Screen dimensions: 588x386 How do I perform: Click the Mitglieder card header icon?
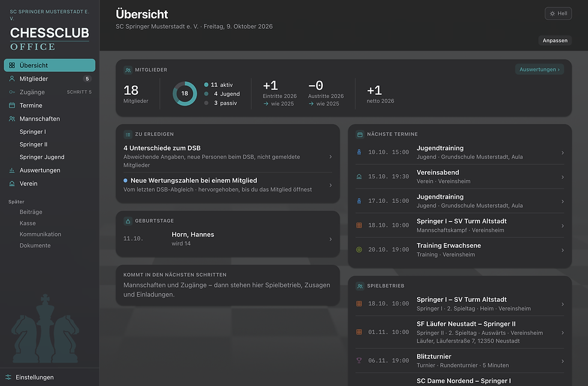coord(128,70)
